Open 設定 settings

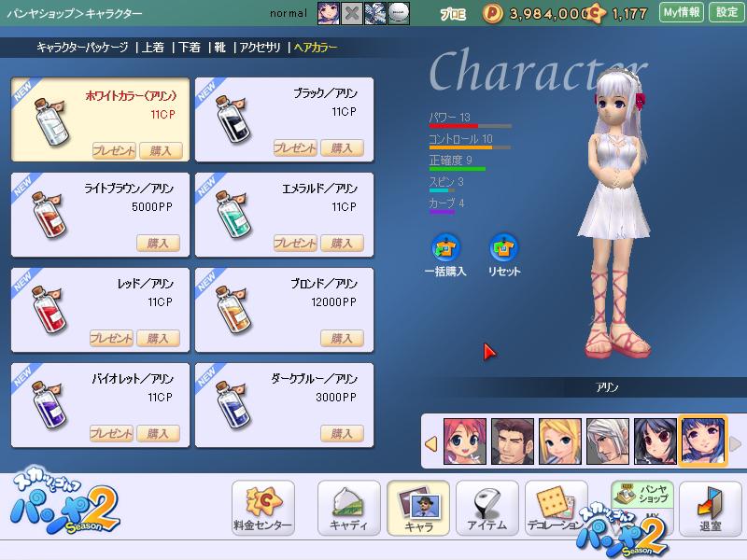[x=726, y=12]
